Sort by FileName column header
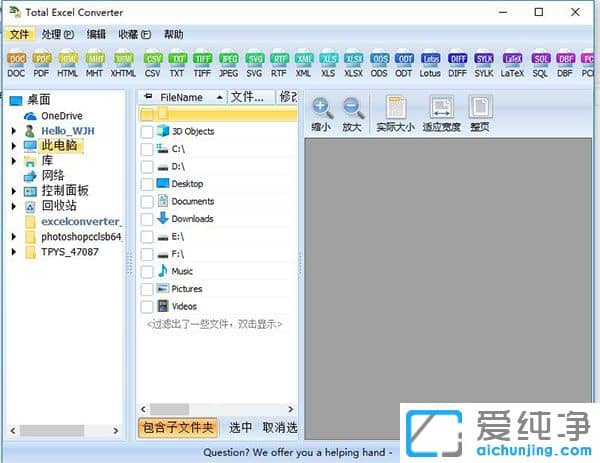Image resolution: width=600 pixels, height=463 pixels. coord(182,98)
